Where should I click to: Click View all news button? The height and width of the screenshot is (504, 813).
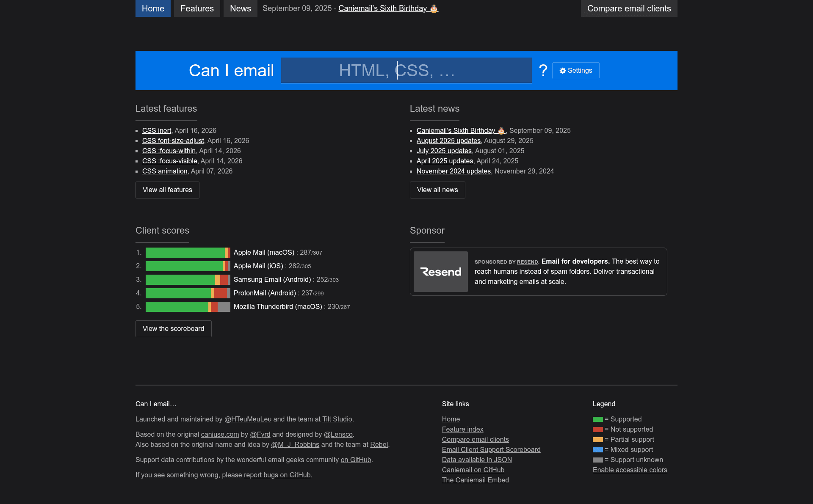[x=437, y=190]
